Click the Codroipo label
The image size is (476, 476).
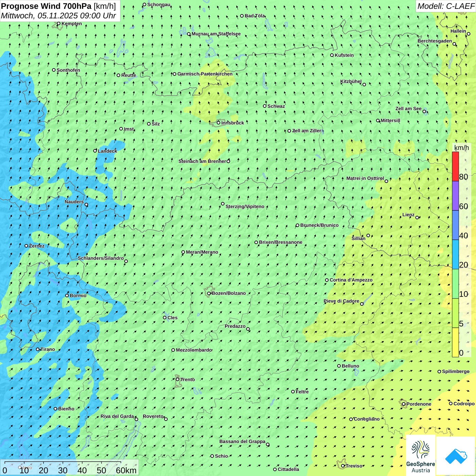tap(464, 404)
